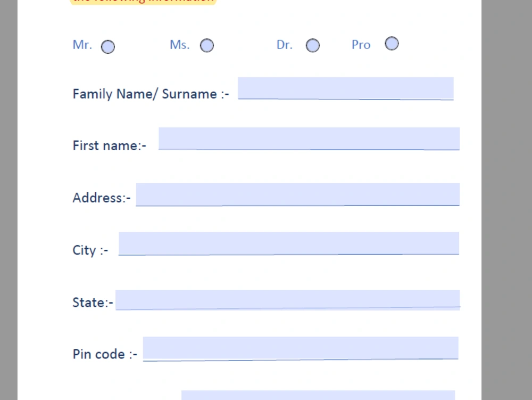
Task: Select the Dr. title radio button
Action: tap(313, 45)
